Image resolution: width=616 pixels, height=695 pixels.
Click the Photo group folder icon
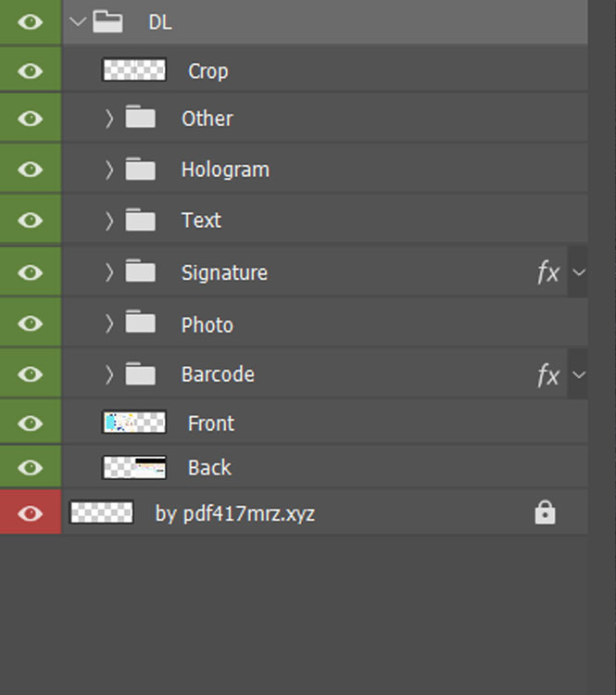(141, 323)
